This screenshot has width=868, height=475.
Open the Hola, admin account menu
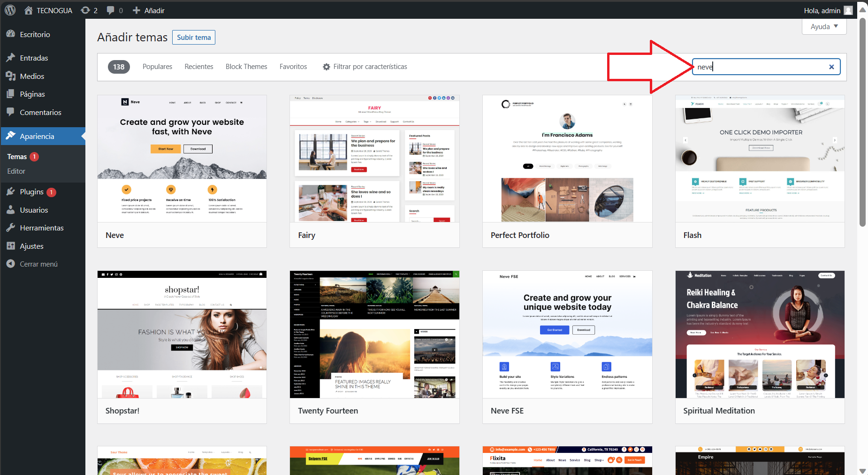tap(828, 10)
